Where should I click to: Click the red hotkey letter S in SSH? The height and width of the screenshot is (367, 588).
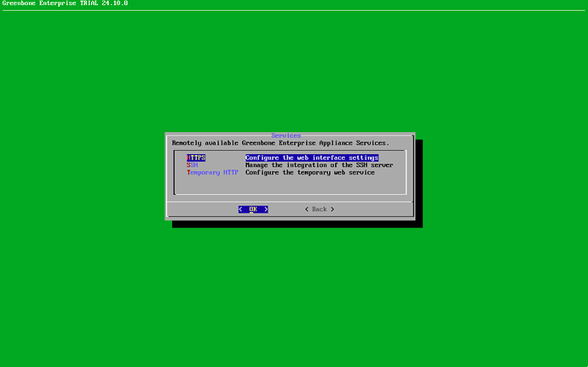[189, 165]
